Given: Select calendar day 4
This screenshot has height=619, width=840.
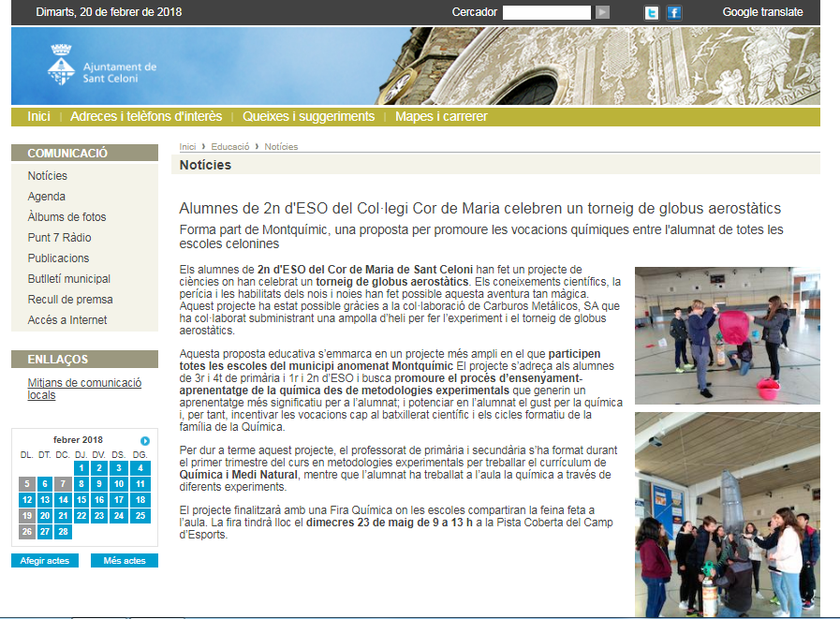Looking at the screenshot, I should click(140, 468).
